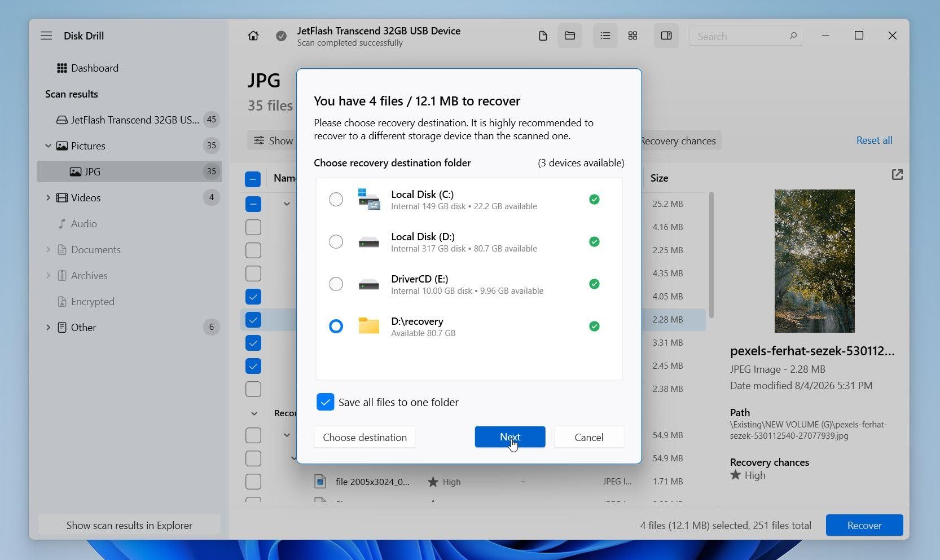Uncheck the file row sized 4.05 MB
This screenshot has width=940, height=560.
[x=253, y=297]
